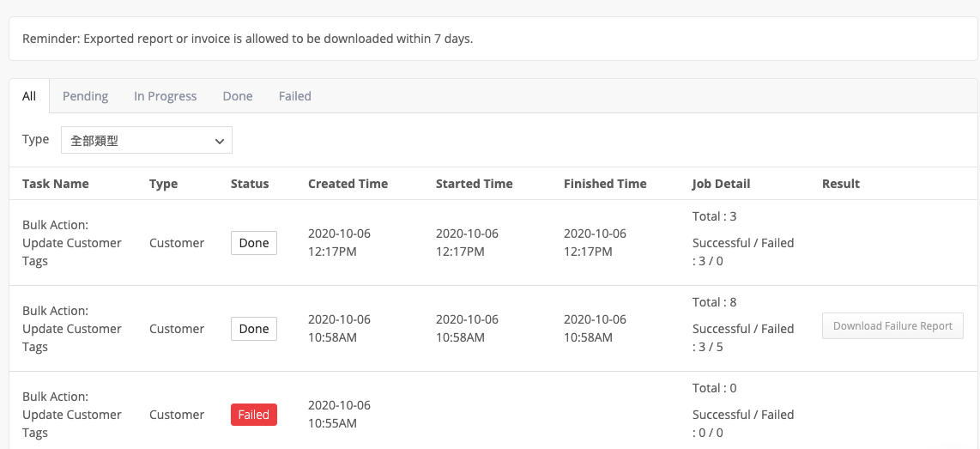980x449 pixels.
Task: Click the Type label beside the dropdown
Action: 36,139
